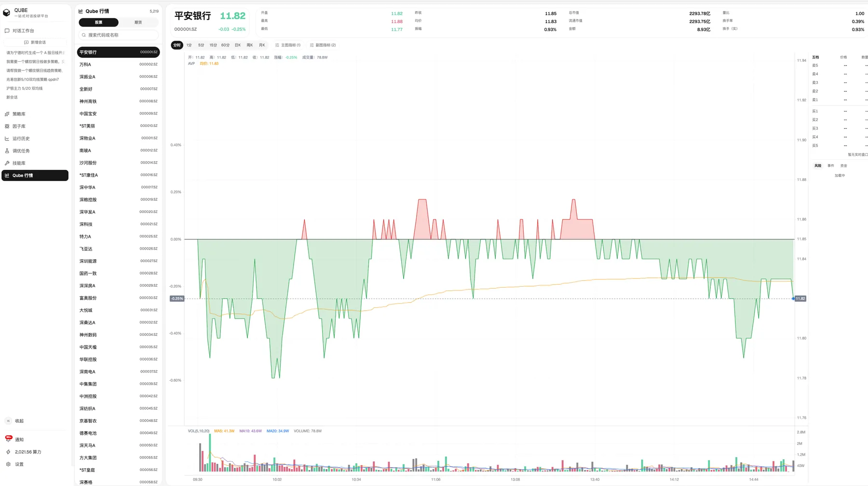This screenshot has height=486, width=868.
Task: Open 技能库 wrench icon
Action: 7,163
